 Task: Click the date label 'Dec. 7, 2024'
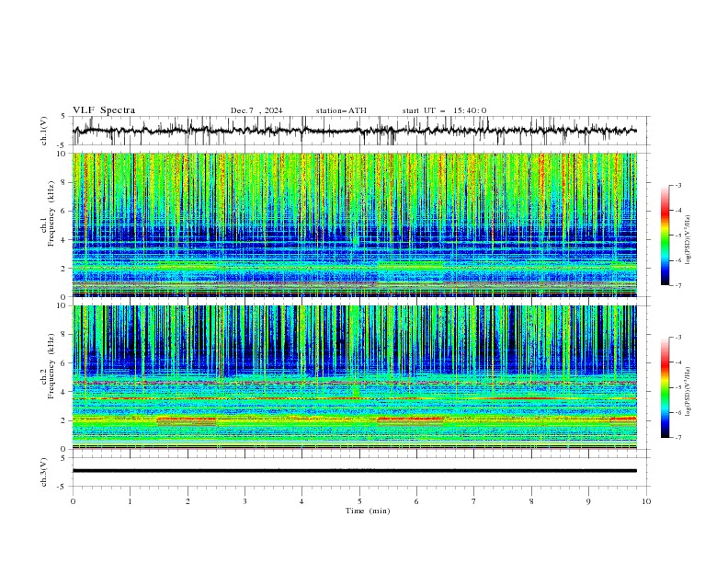256,110
